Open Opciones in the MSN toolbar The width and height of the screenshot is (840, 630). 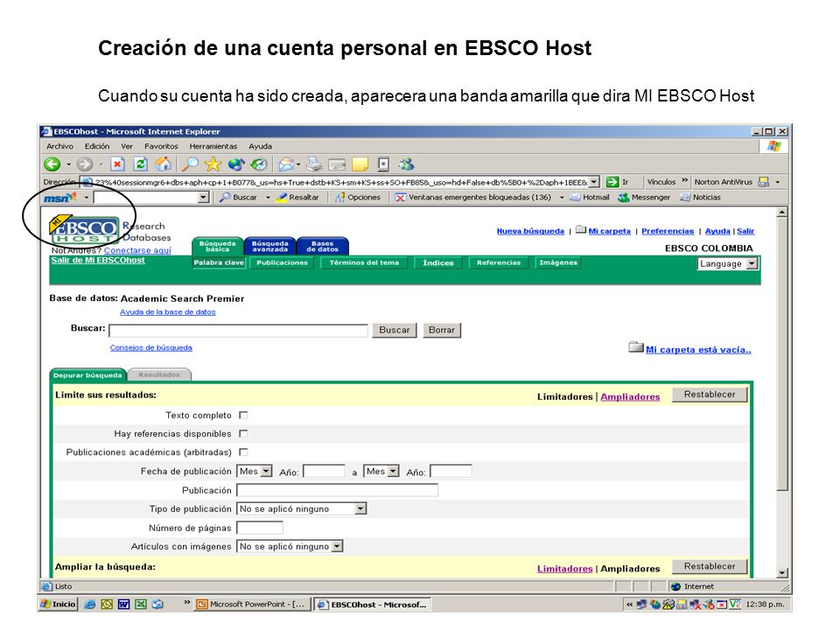coord(357,198)
